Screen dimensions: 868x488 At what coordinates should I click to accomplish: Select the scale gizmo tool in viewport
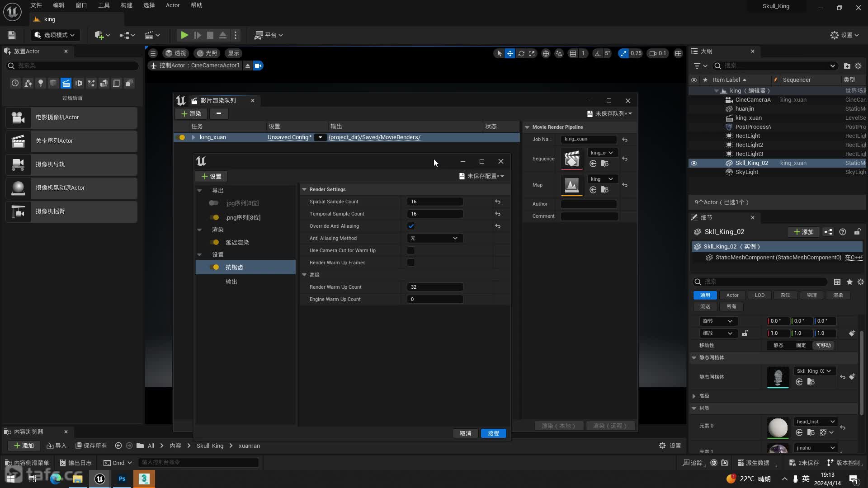pos(532,53)
